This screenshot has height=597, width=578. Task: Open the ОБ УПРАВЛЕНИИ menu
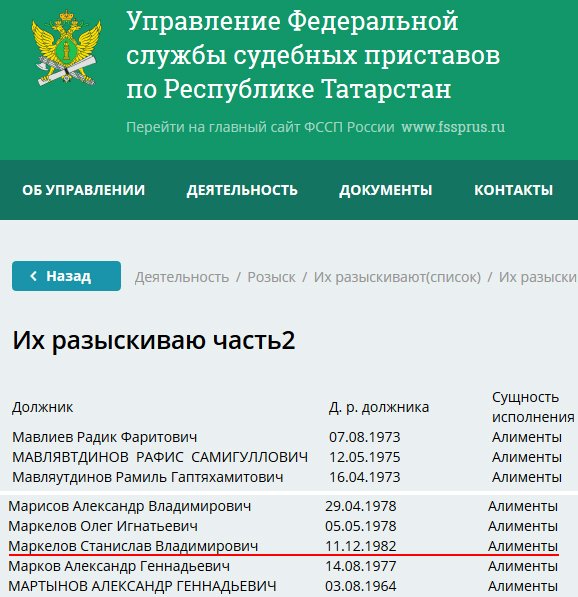click(83, 190)
